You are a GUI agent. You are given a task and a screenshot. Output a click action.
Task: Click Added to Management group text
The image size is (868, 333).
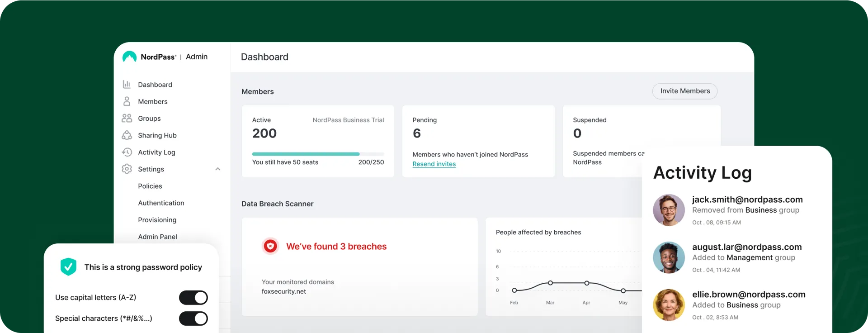coord(744,257)
